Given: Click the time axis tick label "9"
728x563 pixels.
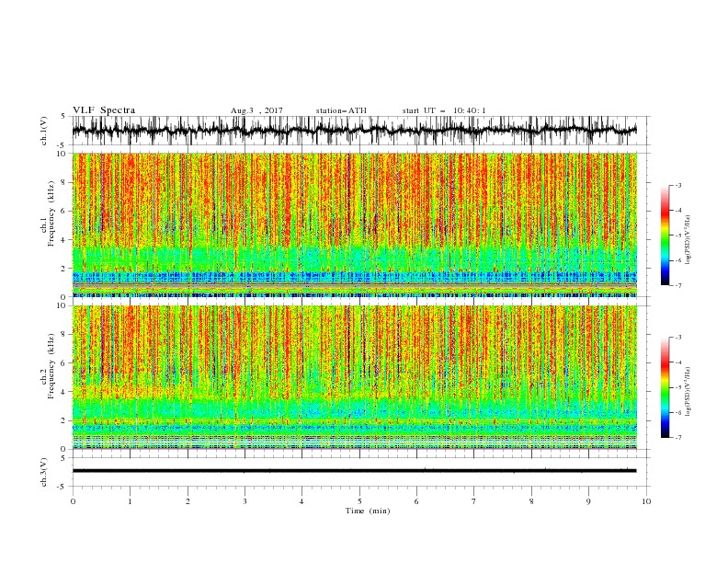Looking at the screenshot, I should (x=588, y=501).
